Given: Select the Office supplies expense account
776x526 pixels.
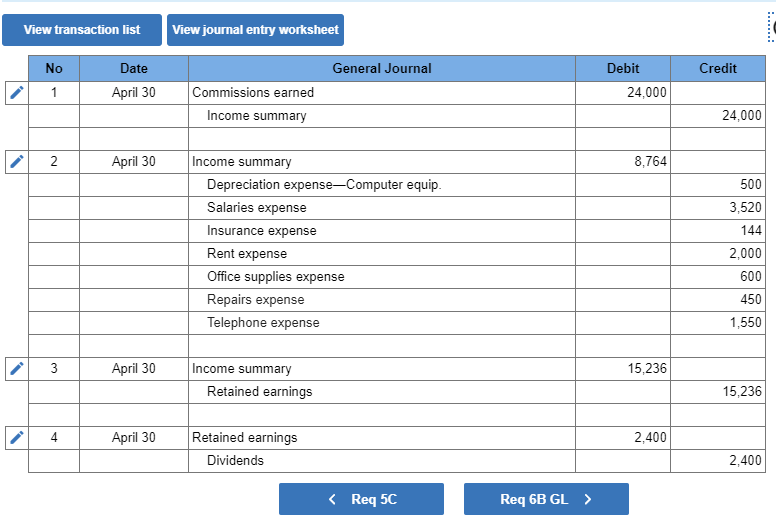Looking at the screenshot, I should (x=382, y=277).
